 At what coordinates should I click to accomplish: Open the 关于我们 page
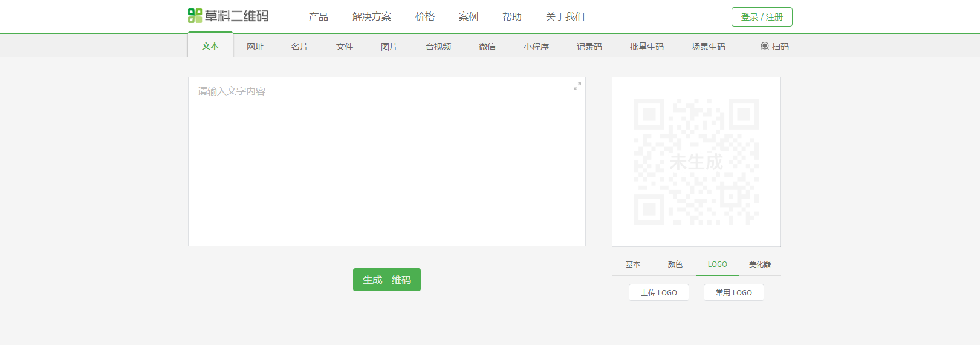pos(565,16)
